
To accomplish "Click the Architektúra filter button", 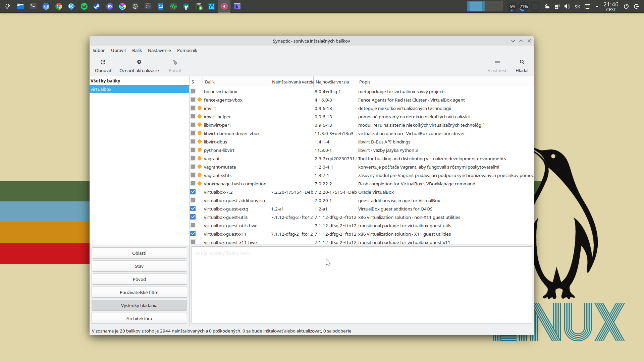I will 139,318.
